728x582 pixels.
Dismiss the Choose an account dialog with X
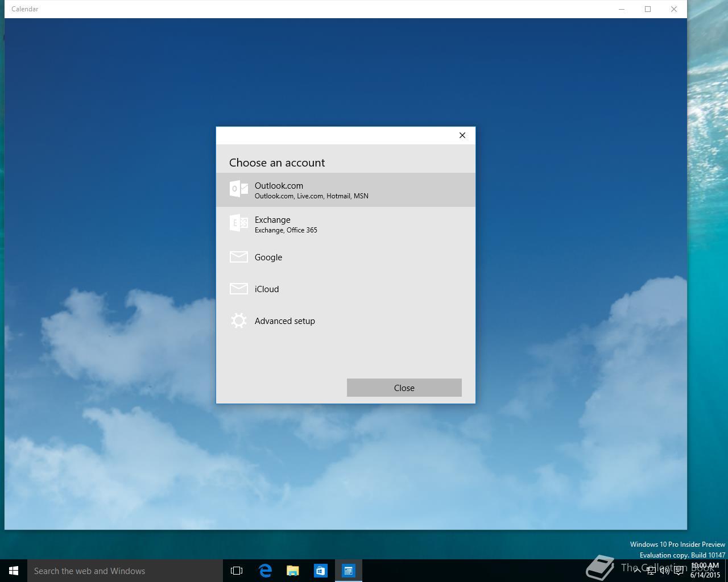462,135
